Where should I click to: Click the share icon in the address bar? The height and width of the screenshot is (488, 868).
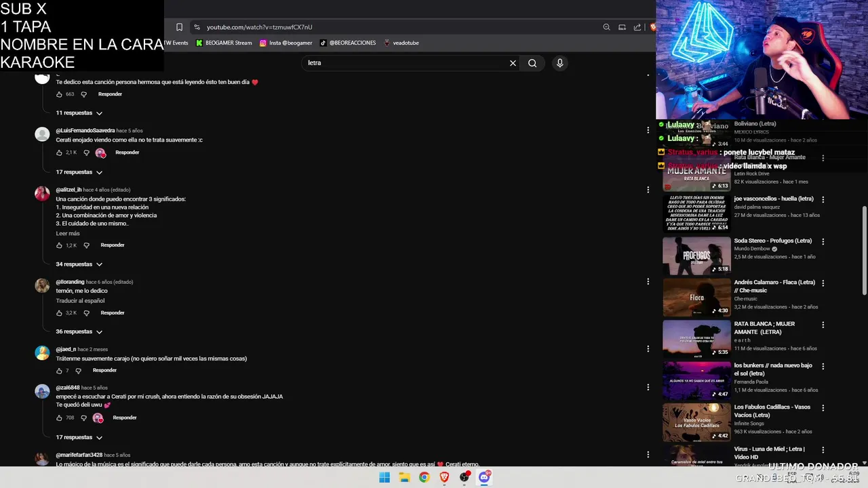(x=637, y=27)
